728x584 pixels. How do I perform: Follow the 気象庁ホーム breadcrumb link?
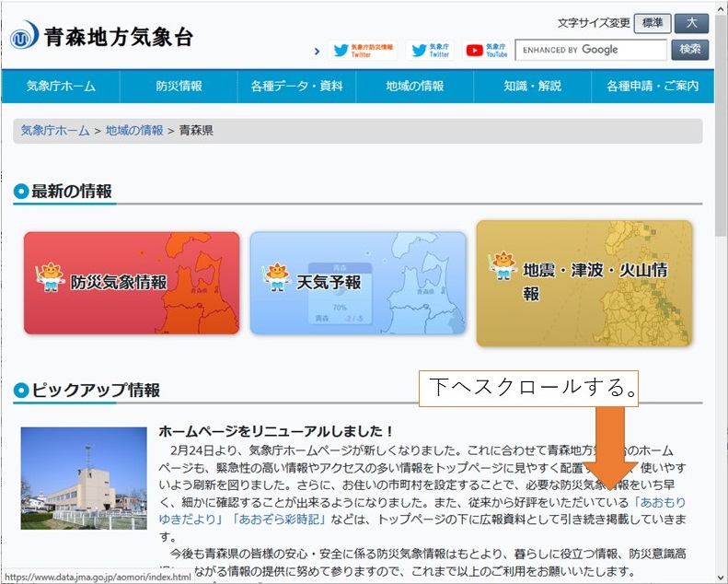pyautogui.click(x=55, y=131)
